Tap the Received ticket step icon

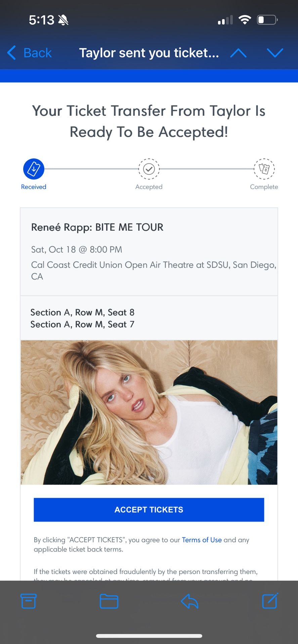[33, 169]
